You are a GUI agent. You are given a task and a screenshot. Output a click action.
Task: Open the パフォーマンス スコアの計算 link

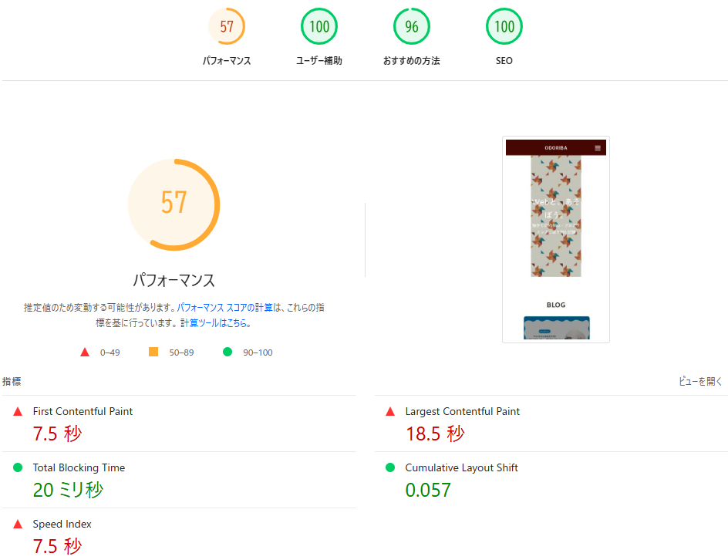coord(224,307)
